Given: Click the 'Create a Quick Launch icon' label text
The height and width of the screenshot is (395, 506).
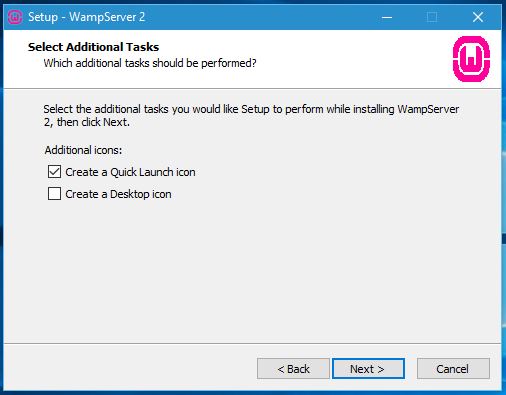Looking at the screenshot, I should (130, 172).
